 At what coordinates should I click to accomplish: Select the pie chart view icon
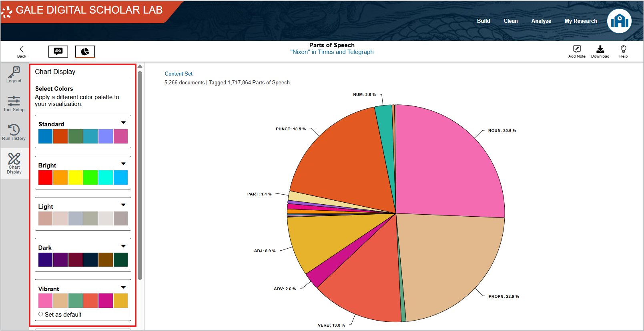(85, 52)
